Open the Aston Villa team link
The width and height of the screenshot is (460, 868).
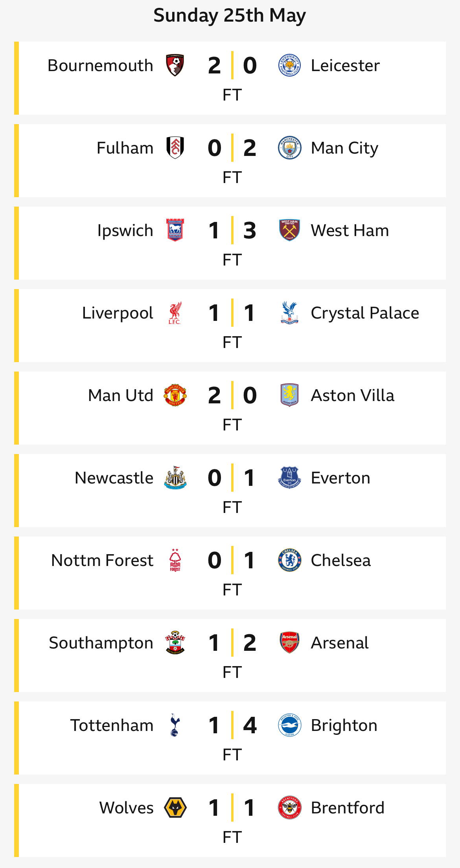[352, 395]
